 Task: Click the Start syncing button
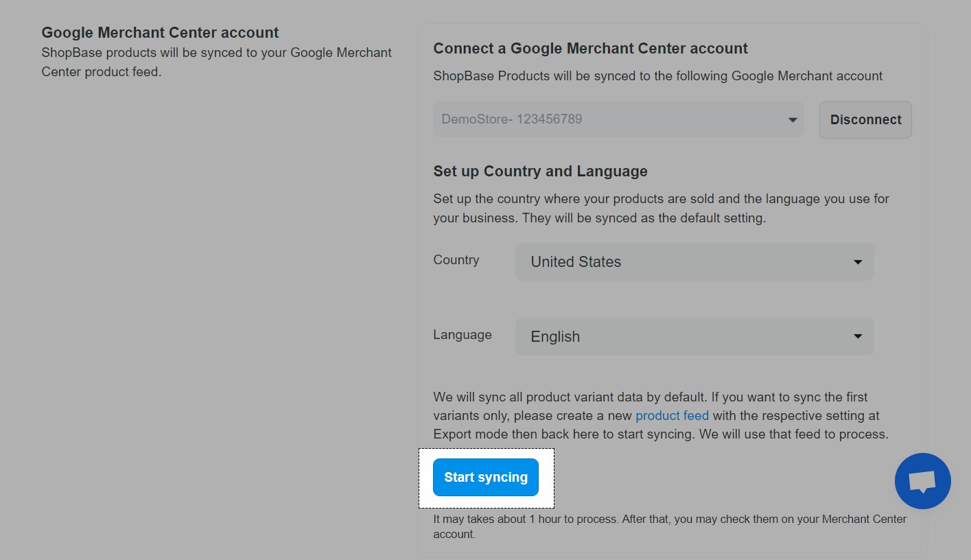tap(485, 477)
